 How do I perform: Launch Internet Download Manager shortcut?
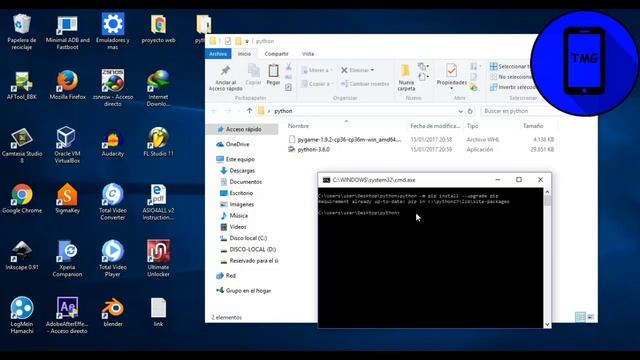158,89
